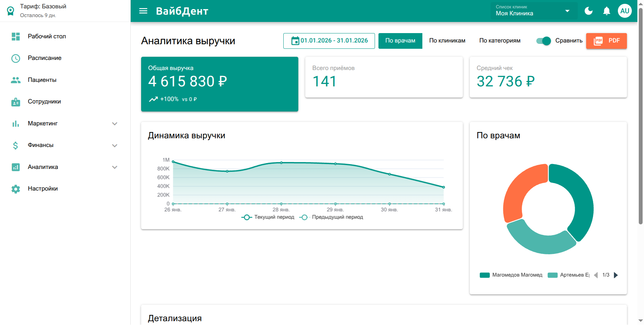This screenshot has width=644, height=325.
Task: Open notifications via the bell icon
Action: (x=606, y=11)
